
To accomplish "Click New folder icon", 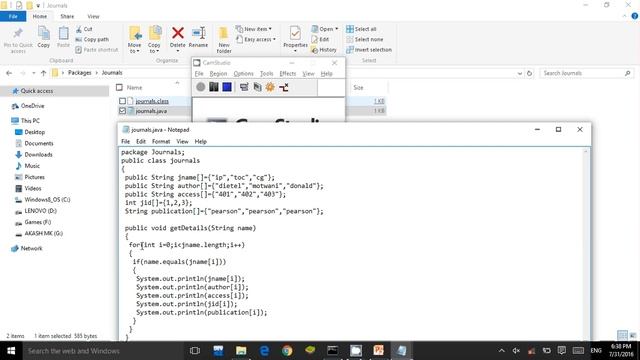I will 224,40.
